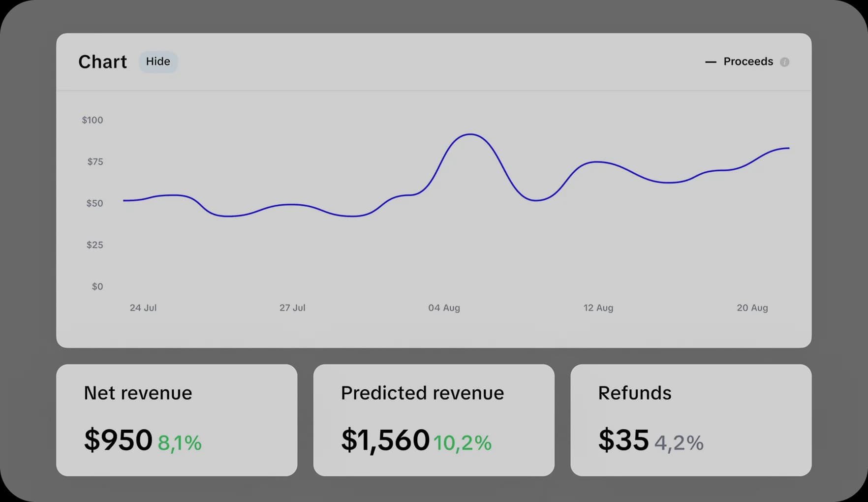Click the Proceeds legend line marker
This screenshot has height=502, width=868.
coord(710,62)
